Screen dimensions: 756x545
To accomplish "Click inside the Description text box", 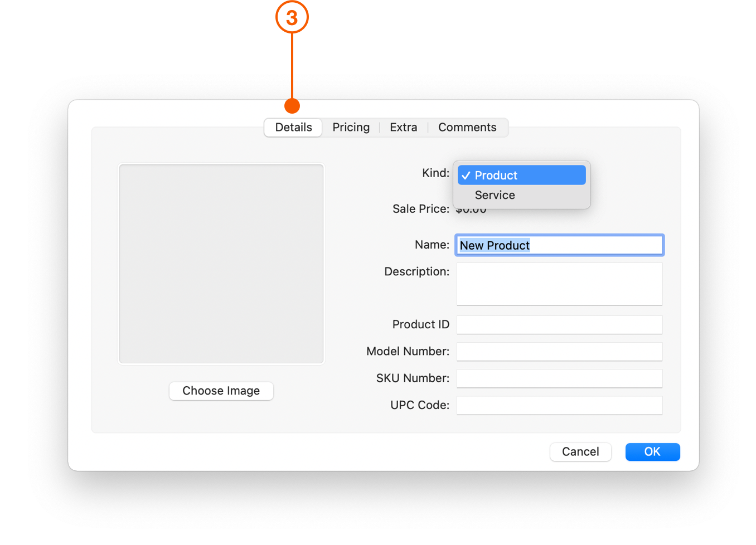I will tap(559, 284).
